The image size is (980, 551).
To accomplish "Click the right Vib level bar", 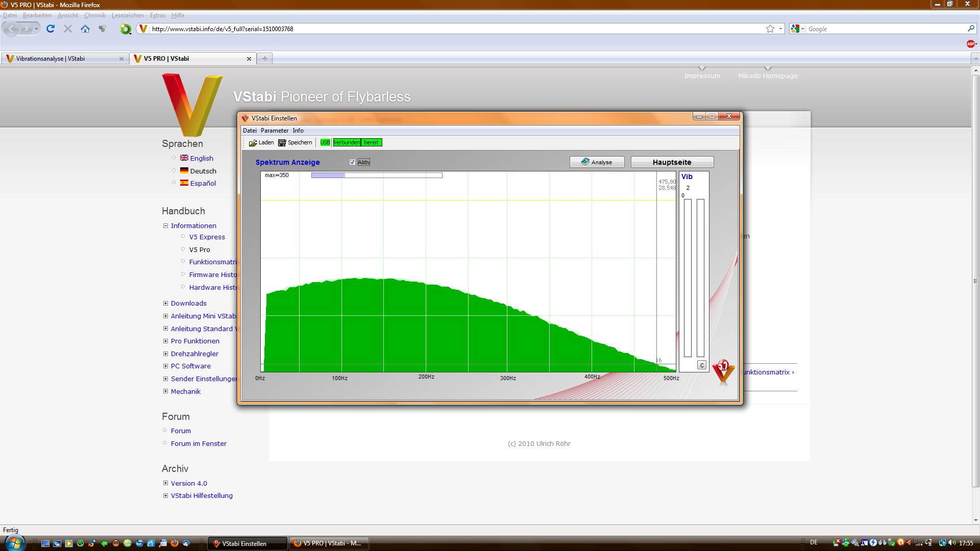I will (x=700, y=278).
